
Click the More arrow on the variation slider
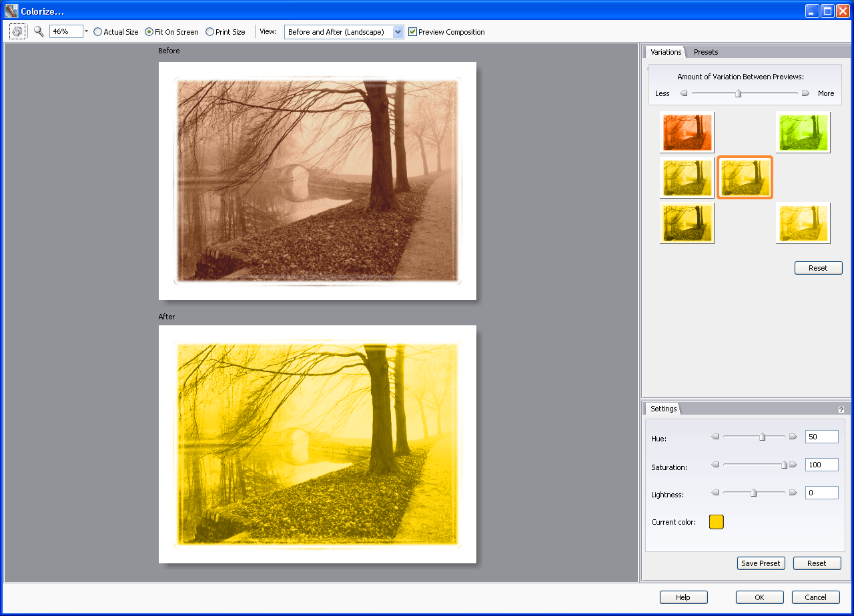click(x=806, y=93)
